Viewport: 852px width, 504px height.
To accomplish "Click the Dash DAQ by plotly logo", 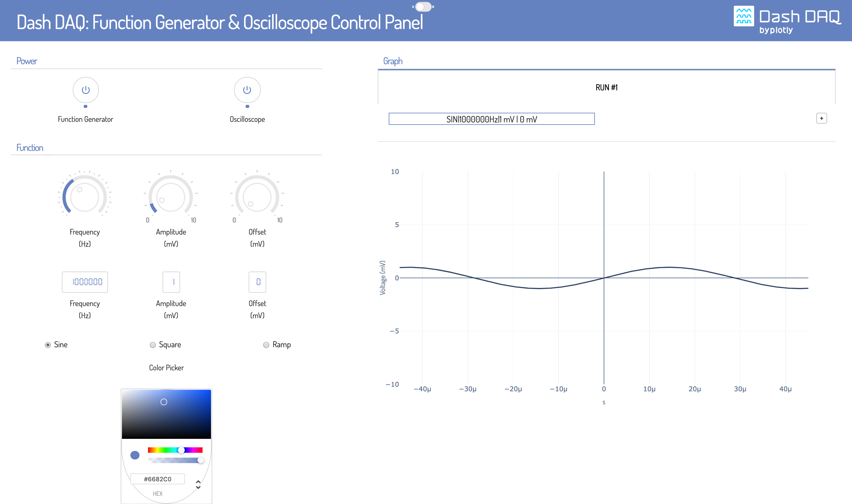I will (x=787, y=20).
